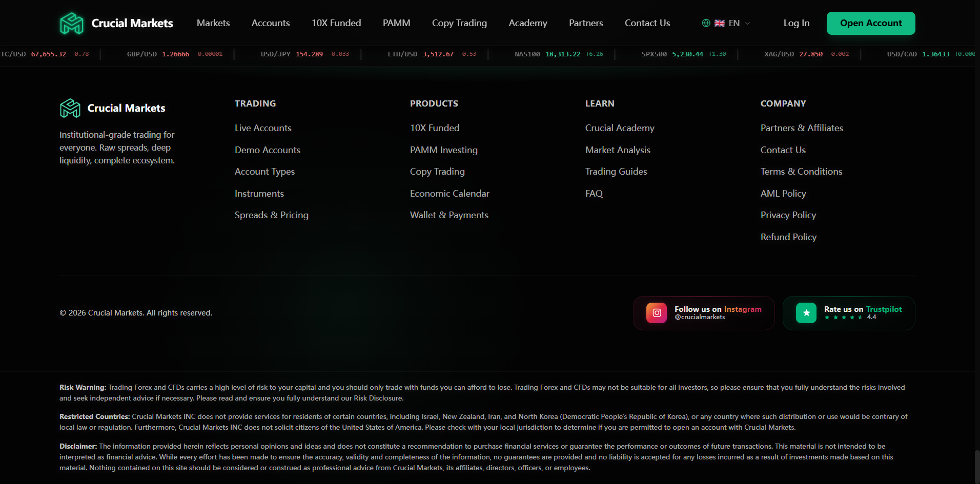Click the footer Crucial Markets logo icon
Image resolution: width=980 pixels, height=484 pixels.
[x=70, y=108]
